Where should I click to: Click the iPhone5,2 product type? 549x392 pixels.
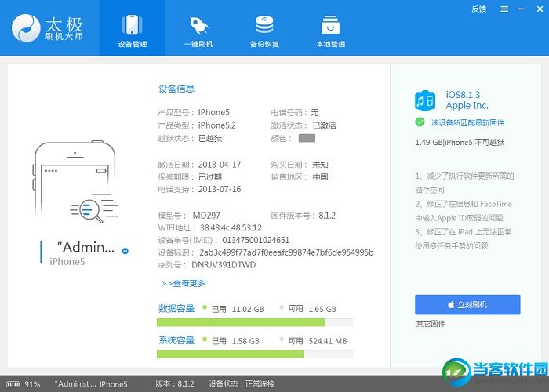pos(217,125)
